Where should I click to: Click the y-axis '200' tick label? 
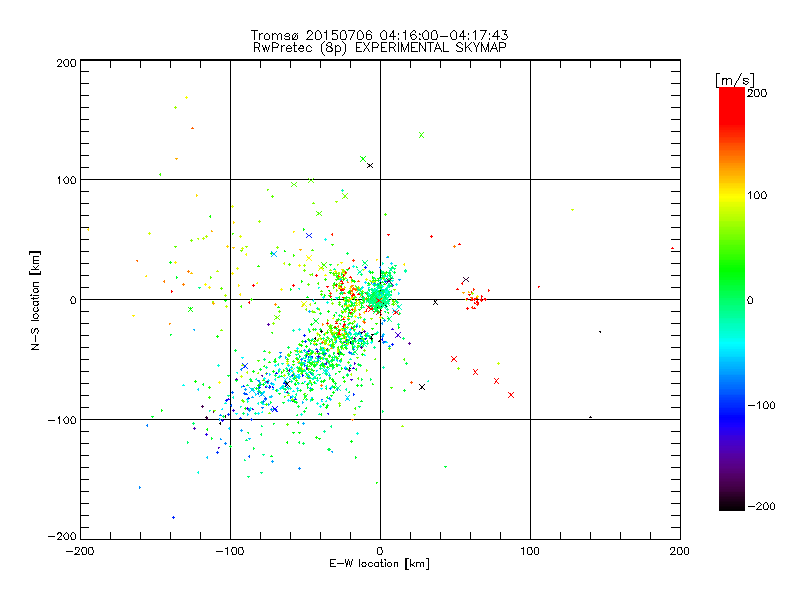(66, 63)
